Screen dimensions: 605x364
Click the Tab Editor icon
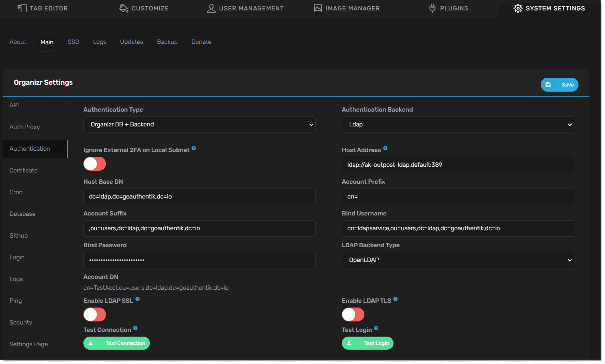[22, 8]
